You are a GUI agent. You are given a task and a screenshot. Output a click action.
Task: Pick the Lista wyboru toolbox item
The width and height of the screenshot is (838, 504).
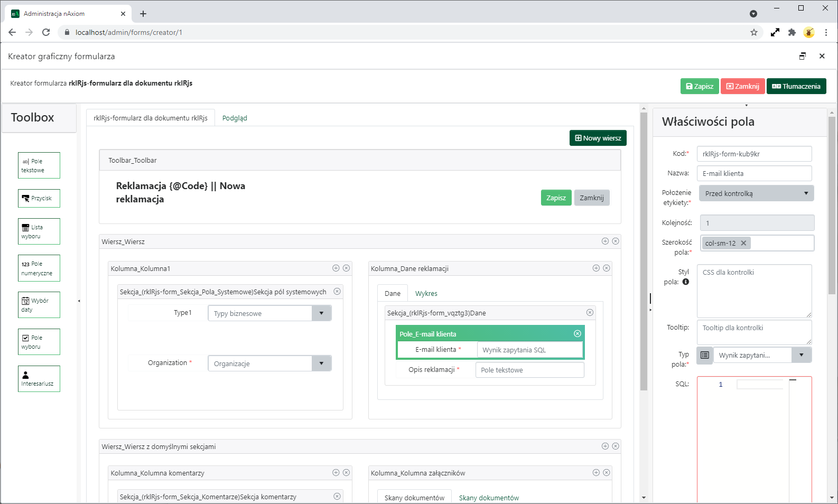[x=39, y=231]
